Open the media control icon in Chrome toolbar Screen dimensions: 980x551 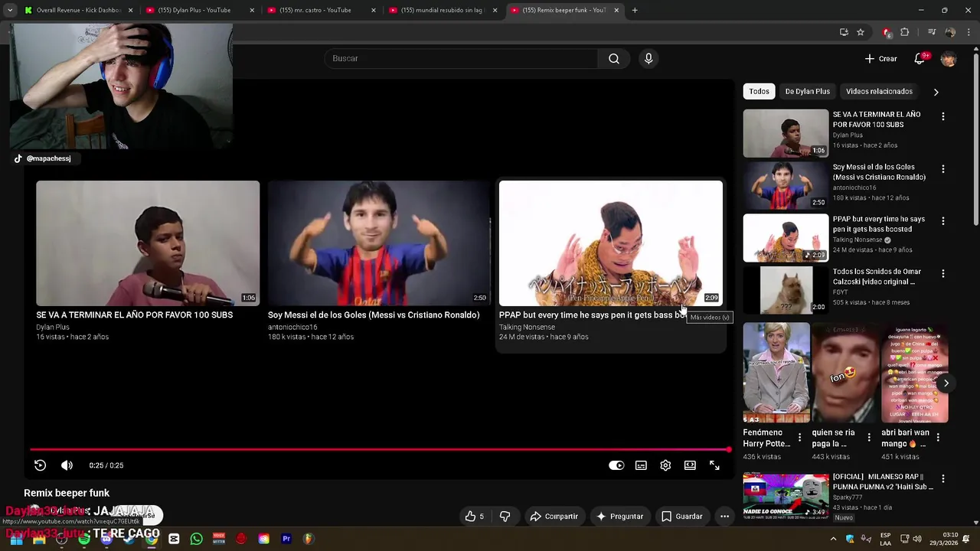pyautogui.click(x=932, y=32)
